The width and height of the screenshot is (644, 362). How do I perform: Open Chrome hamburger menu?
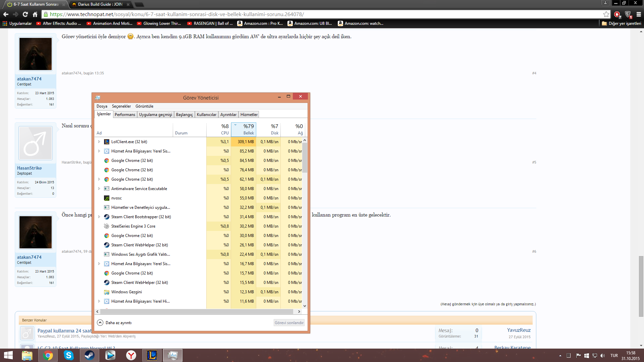coord(639,14)
